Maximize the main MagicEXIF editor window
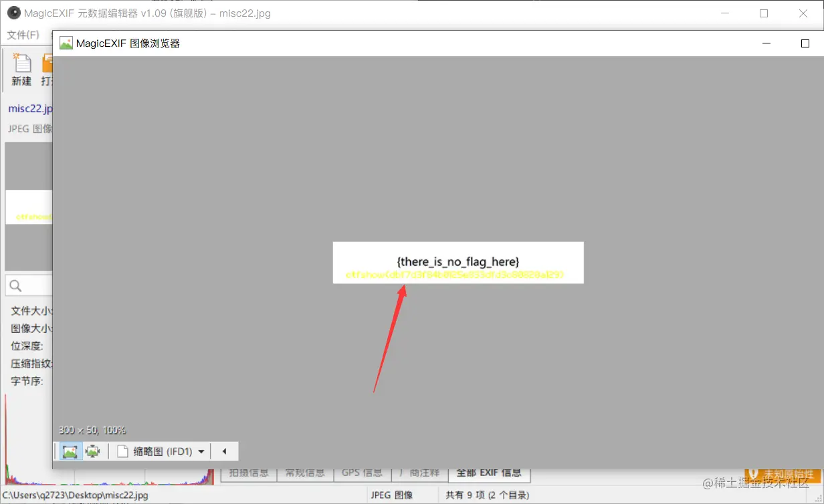Image resolution: width=824 pixels, height=504 pixels. 764,13
